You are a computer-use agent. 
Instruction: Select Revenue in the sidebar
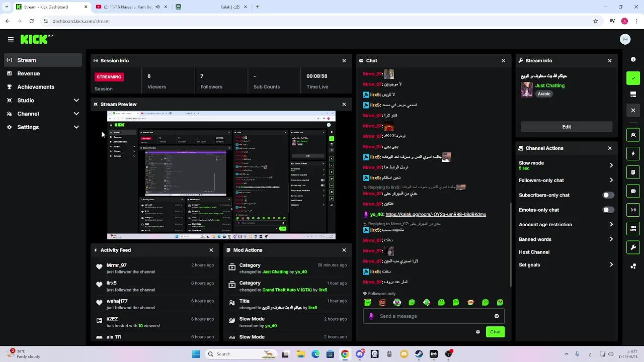pyautogui.click(x=43, y=73)
